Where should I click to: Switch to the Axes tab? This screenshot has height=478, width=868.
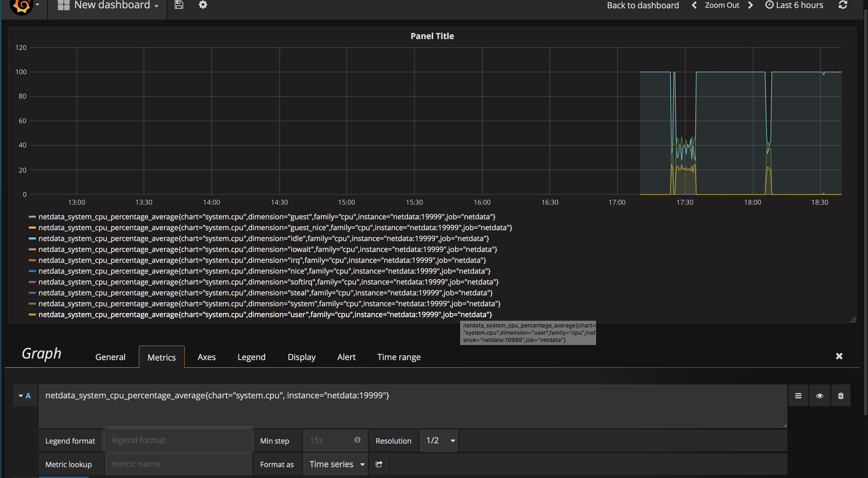click(x=206, y=357)
